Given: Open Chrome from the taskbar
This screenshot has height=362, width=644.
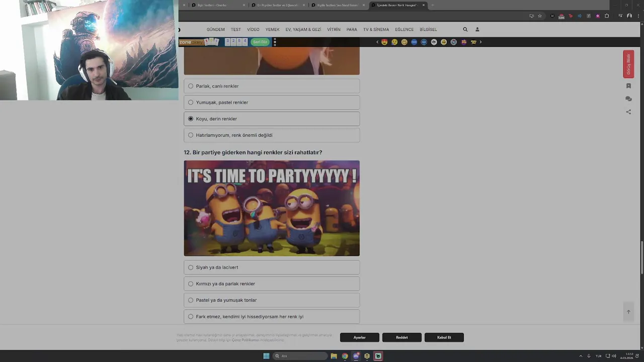Looking at the screenshot, I should pos(345,356).
